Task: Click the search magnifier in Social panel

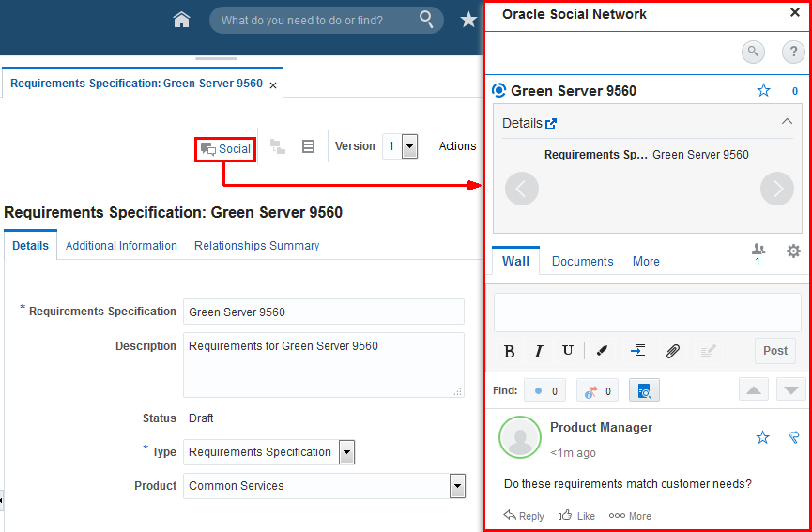Action: point(753,53)
